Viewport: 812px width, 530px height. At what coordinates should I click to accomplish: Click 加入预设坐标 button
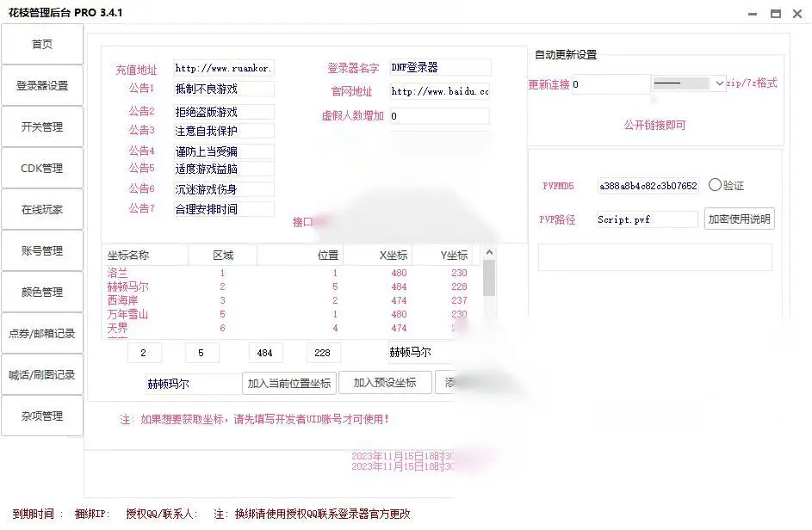(x=385, y=383)
